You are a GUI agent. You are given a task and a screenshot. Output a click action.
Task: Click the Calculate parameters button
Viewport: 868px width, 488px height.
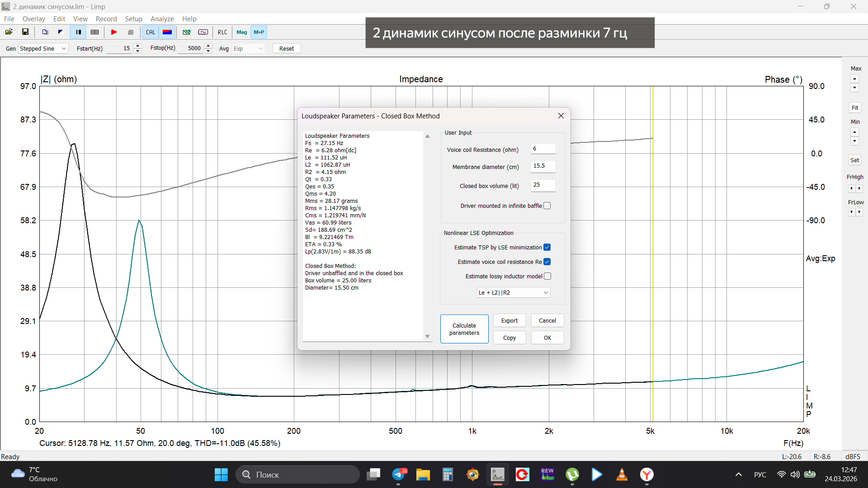[x=464, y=329]
